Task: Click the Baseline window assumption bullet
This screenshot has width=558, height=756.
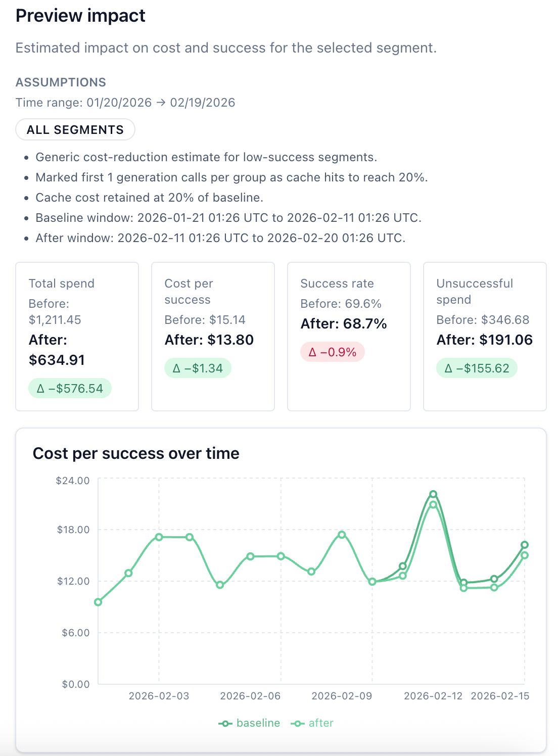Action: (228, 217)
